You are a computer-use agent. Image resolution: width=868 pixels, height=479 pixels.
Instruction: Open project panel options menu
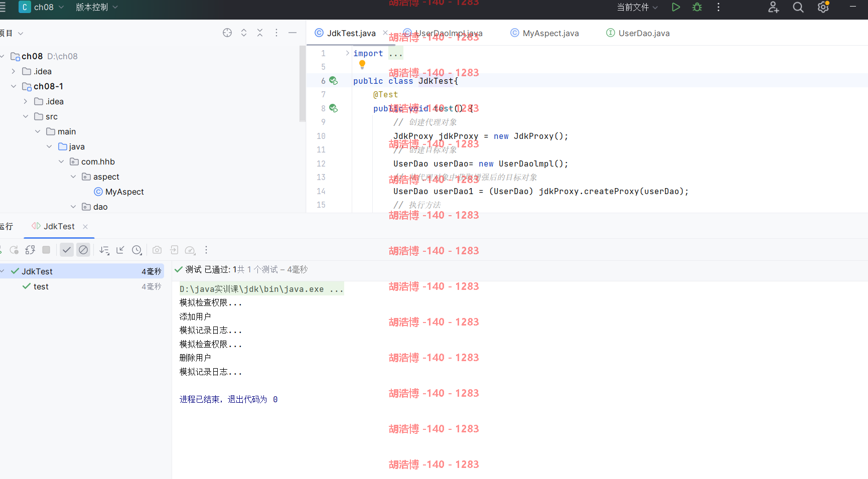click(276, 33)
